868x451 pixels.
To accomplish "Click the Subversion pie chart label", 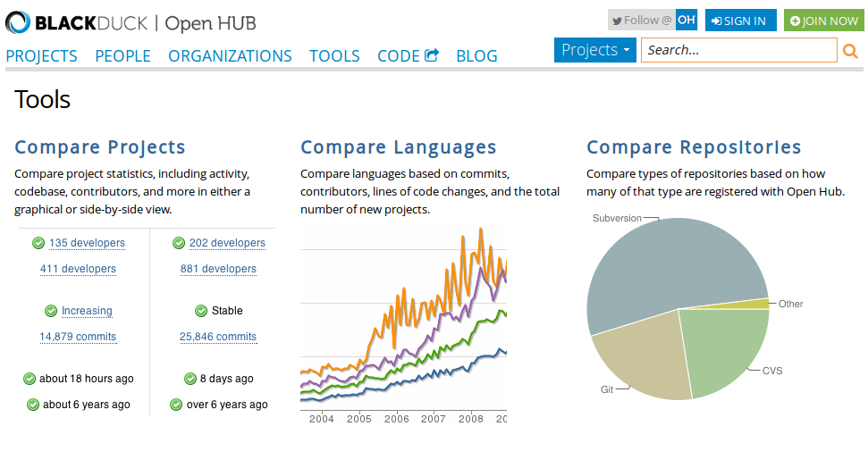I will coord(617,219).
